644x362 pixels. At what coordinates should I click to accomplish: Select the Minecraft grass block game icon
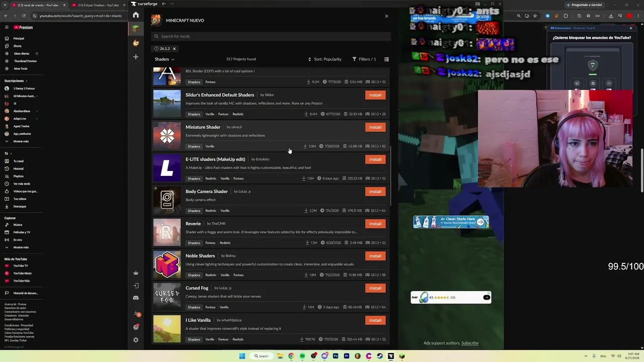(x=136, y=29)
